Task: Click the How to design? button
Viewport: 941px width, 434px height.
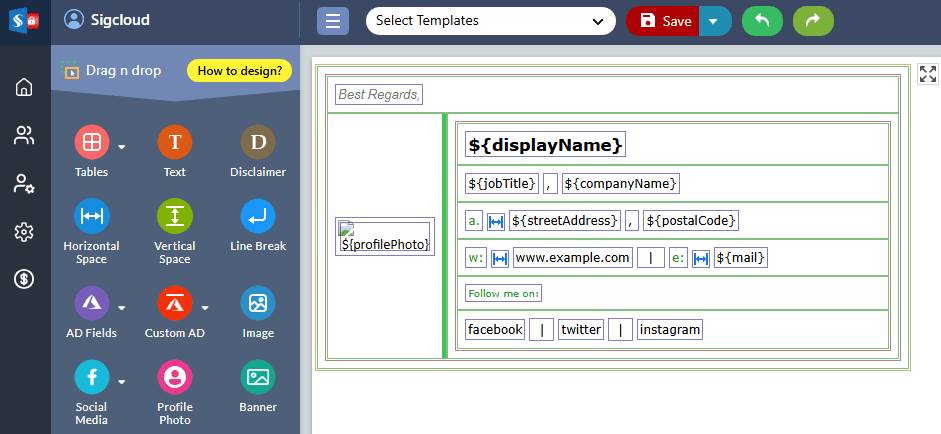Action: [x=239, y=71]
